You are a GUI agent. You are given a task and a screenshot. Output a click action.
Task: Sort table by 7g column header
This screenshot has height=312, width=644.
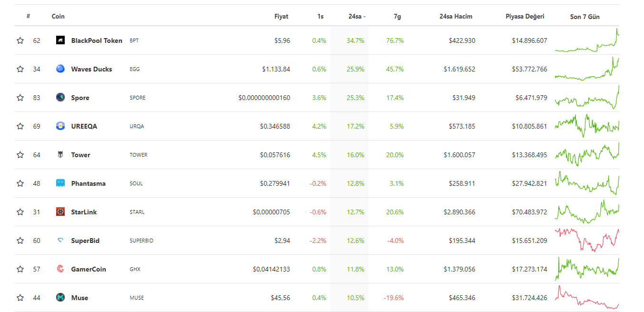click(397, 16)
